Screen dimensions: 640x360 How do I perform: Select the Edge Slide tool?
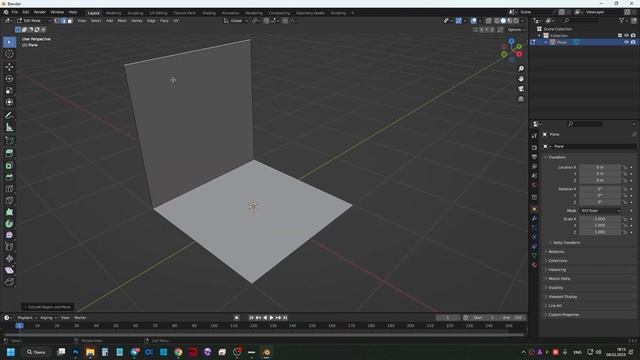[x=9, y=247]
